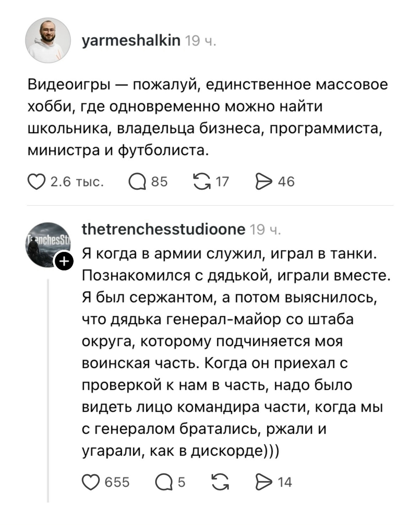Viewport: 420px width, 525px height.
Task: Open the 2.6 тыс. likes count
Action: (x=77, y=182)
